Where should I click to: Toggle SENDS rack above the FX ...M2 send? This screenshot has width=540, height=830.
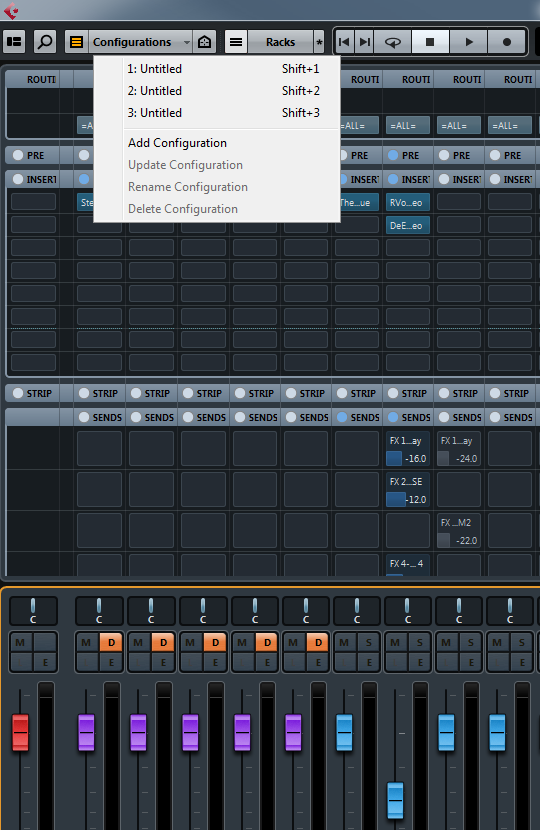pos(444,417)
